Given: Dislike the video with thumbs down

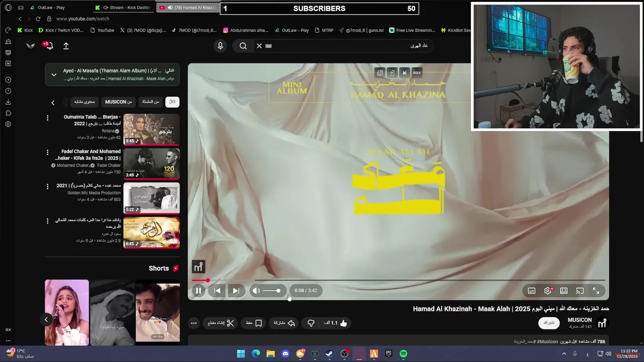Looking at the screenshot, I should tap(311, 323).
